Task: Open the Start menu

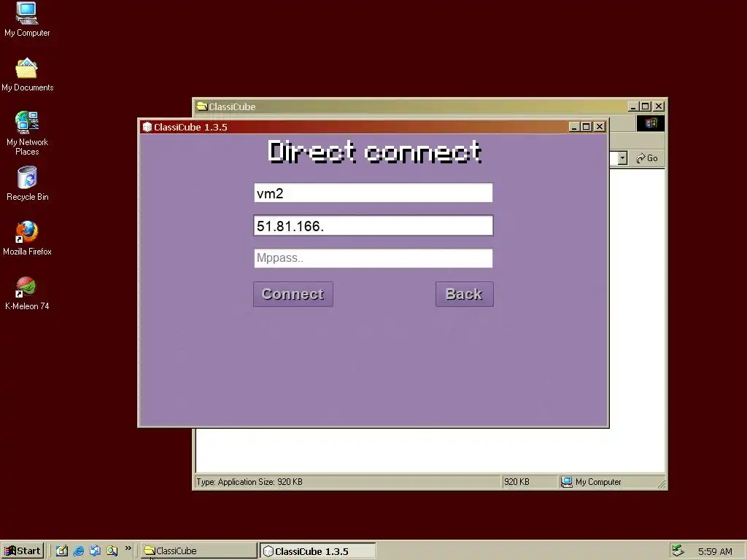Action: (23, 551)
